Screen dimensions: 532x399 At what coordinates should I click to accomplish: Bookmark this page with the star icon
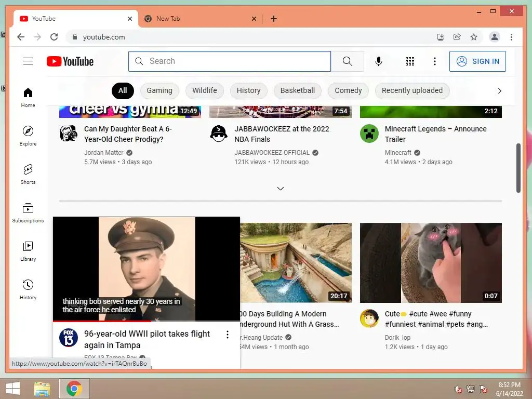coord(474,37)
